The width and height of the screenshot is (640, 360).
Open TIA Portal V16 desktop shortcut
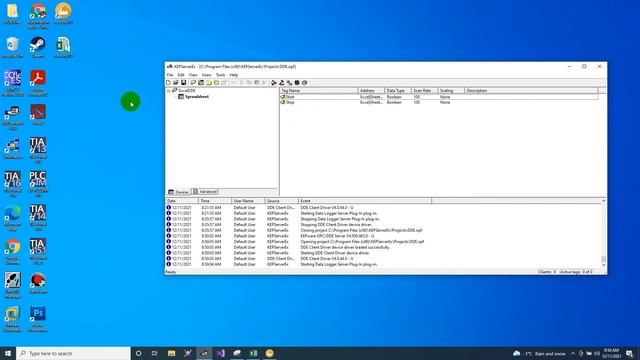click(x=12, y=184)
